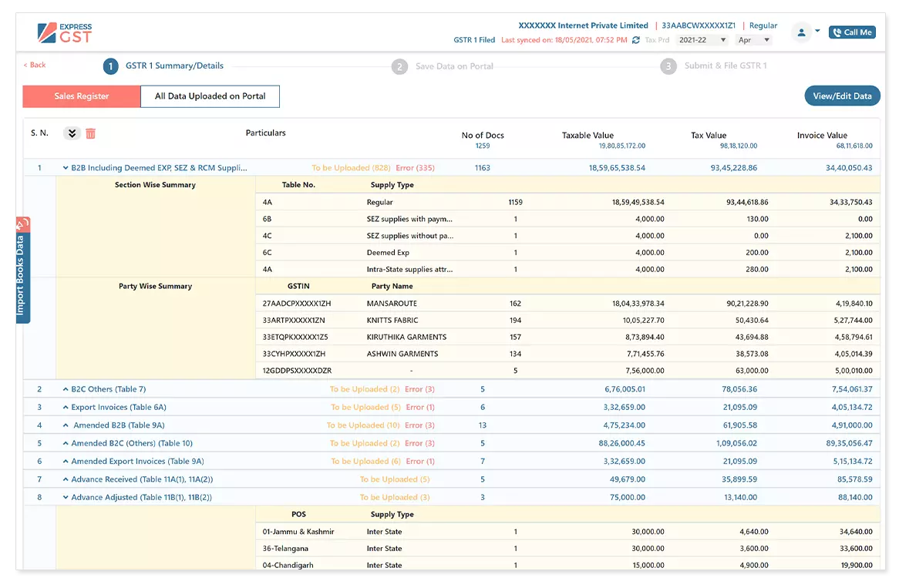Click the step 2 Save Data circle
The width and height of the screenshot is (899, 588).
point(399,66)
